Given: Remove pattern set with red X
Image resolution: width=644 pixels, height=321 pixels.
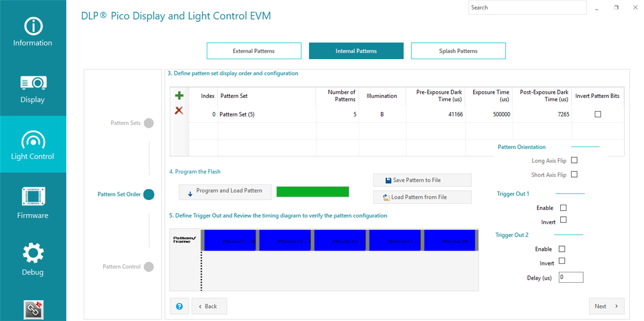Looking at the screenshot, I should click(179, 110).
